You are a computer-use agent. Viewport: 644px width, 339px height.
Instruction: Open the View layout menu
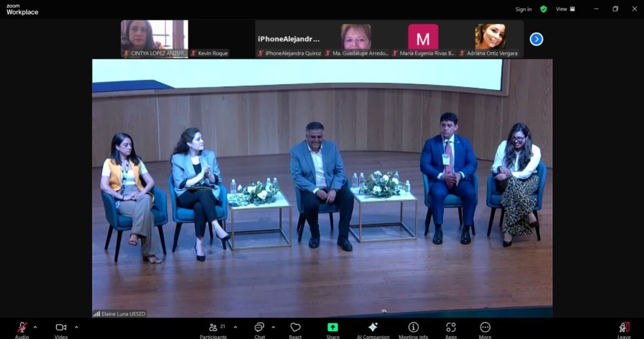click(565, 9)
